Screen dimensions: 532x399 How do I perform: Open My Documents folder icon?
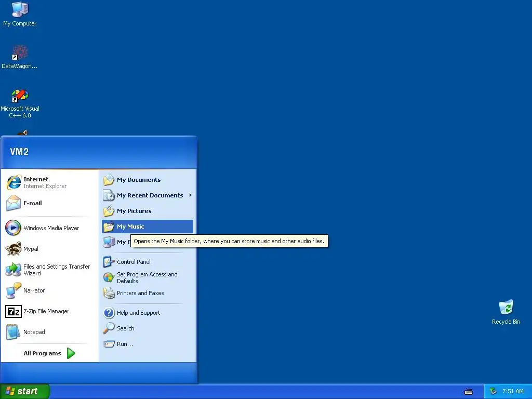pyautogui.click(x=109, y=179)
